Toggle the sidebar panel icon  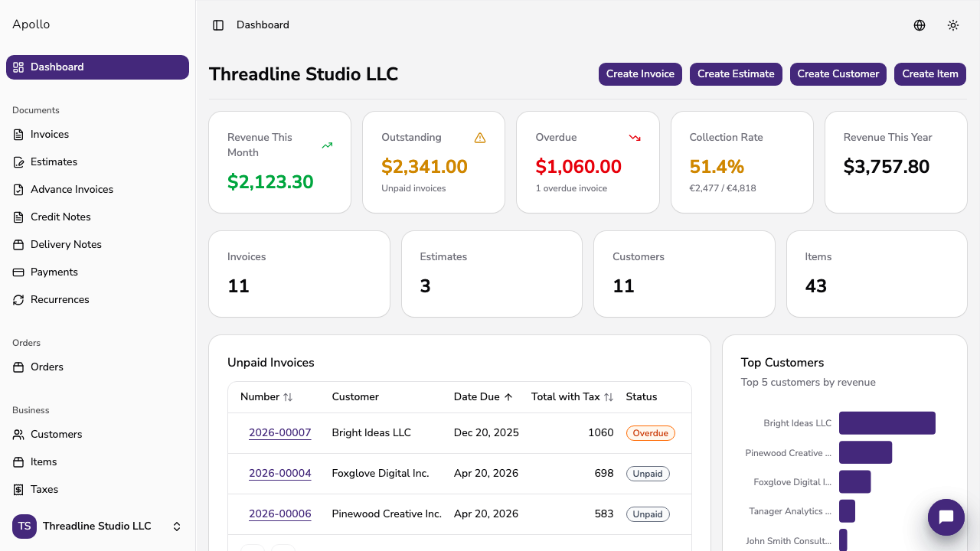(x=218, y=25)
